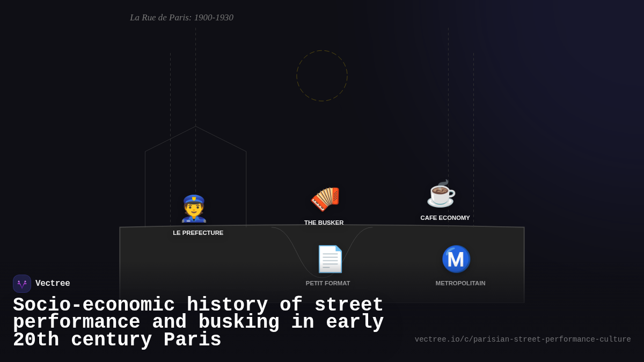This screenshot has height=362, width=644.
Task: Select the police officer icon for Le Prefecture
Action: 195,209
